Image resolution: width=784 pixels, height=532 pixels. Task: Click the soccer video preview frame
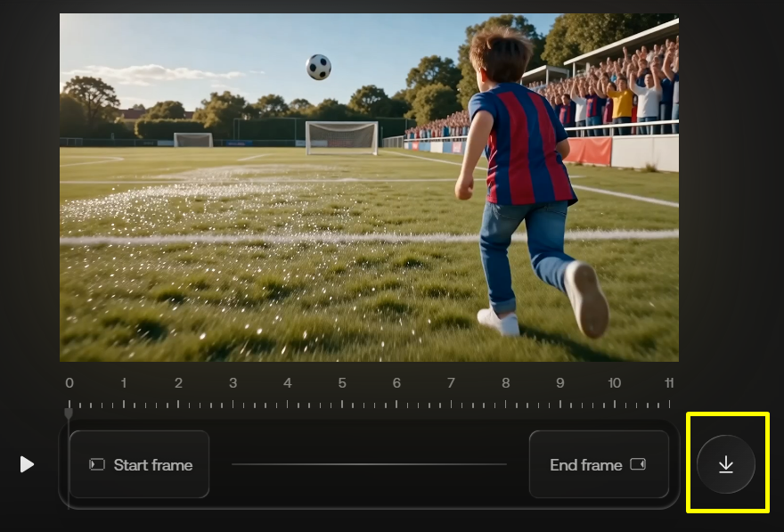pyautogui.click(x=369, y=187)
